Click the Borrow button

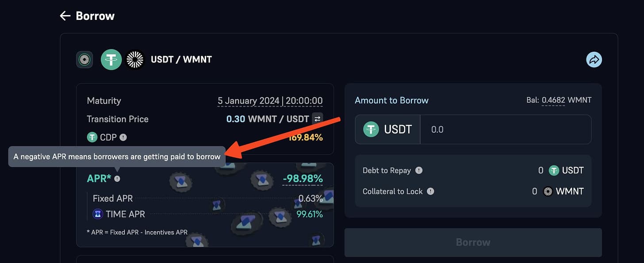[x=473, y=242]
